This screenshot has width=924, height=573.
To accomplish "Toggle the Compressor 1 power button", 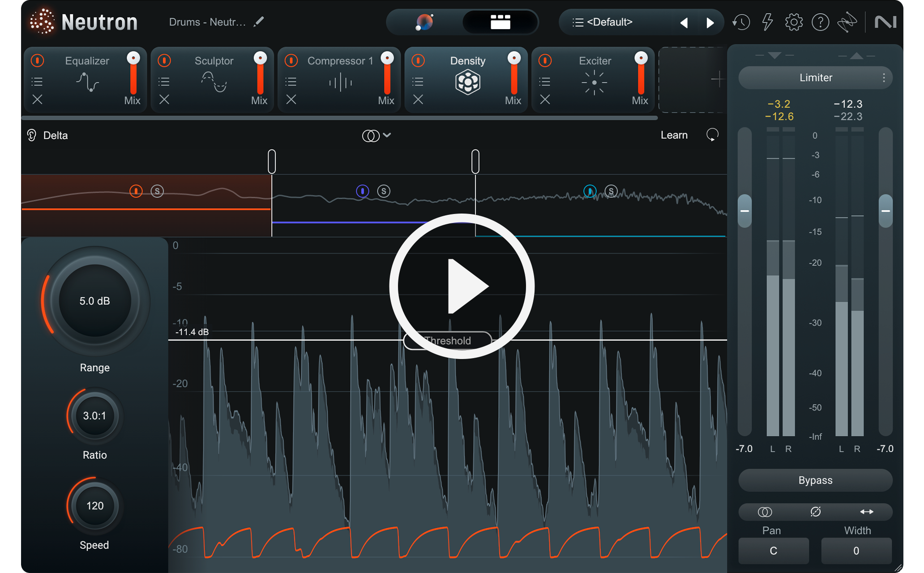I will click(291, 60).
